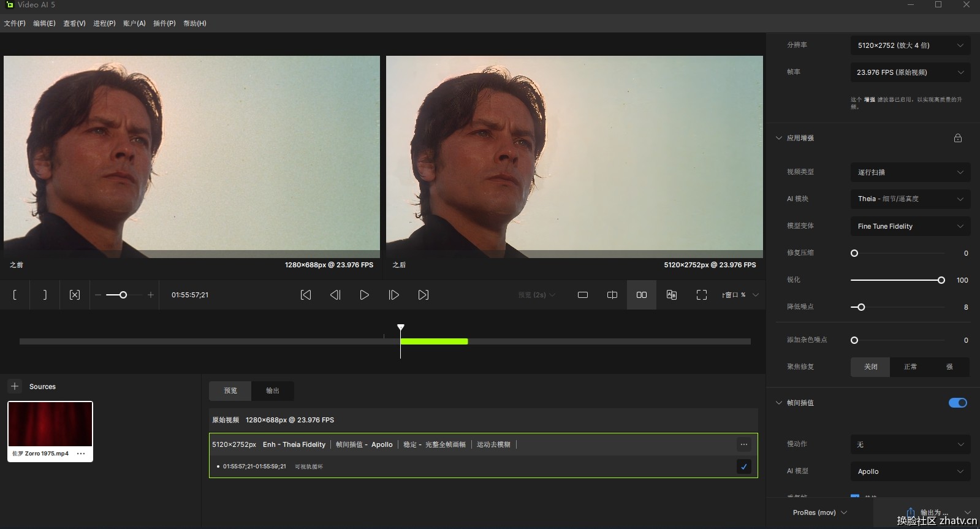Open the 23.976 FPS frame rate dropdown
This screenshot has height=529, width=980.
[910, 72]
